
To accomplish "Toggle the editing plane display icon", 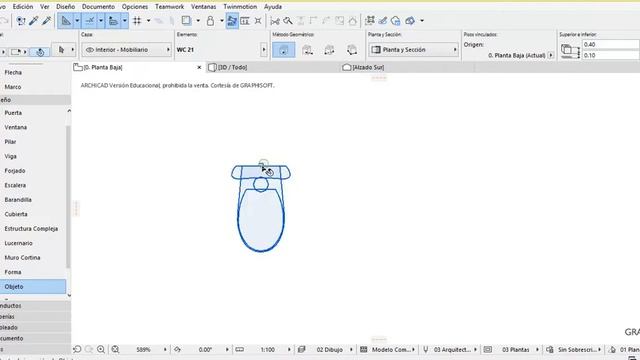I will click(x=113, y=21).
